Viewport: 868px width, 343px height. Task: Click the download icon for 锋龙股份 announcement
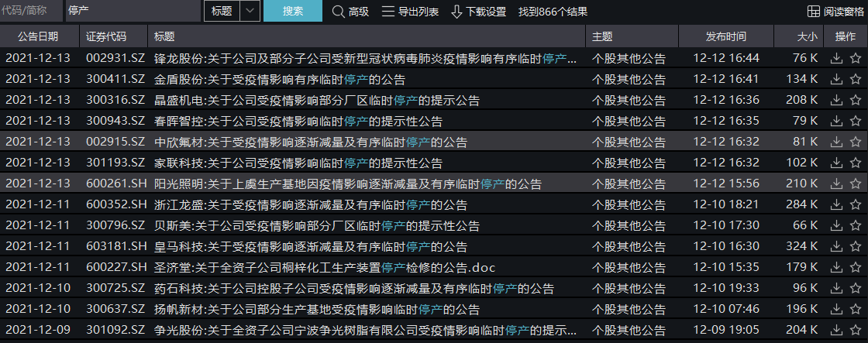click(836, 58)
